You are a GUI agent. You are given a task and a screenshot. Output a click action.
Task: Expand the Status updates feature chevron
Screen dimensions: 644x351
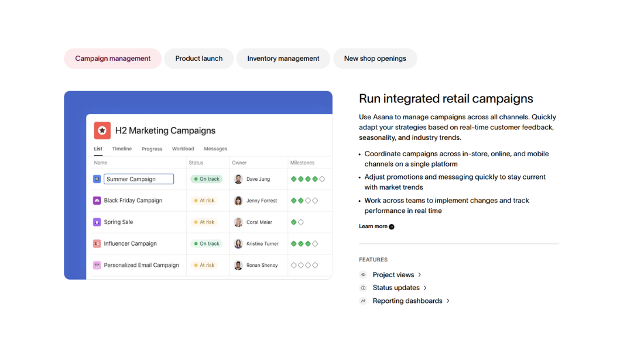pos(425,287)
